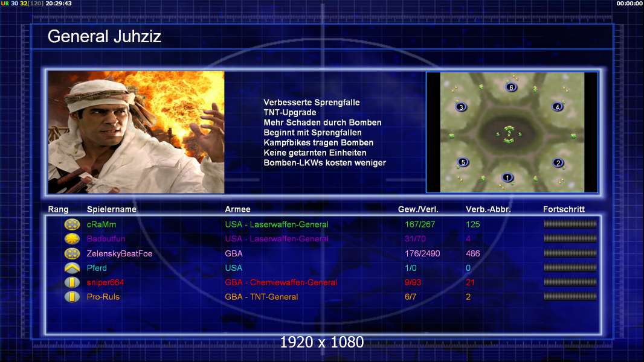
Task: Select player name cRaMm
Action: click(101, 224)
